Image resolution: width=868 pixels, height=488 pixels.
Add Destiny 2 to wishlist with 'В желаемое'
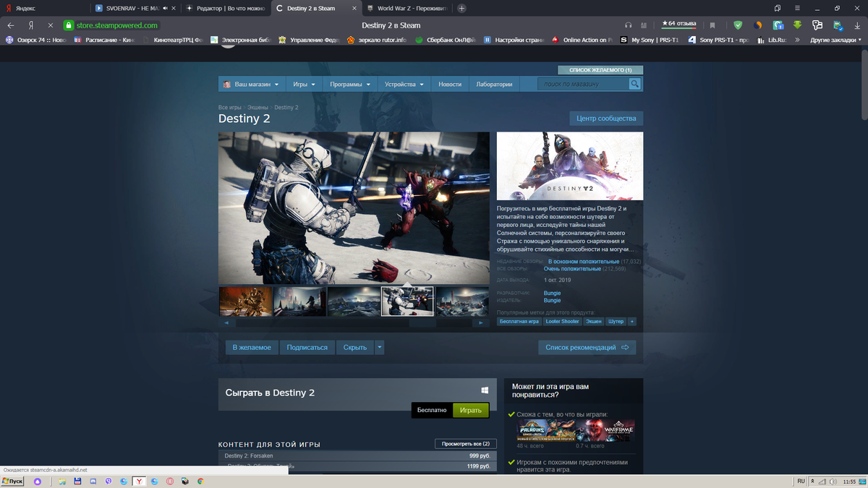251,347
